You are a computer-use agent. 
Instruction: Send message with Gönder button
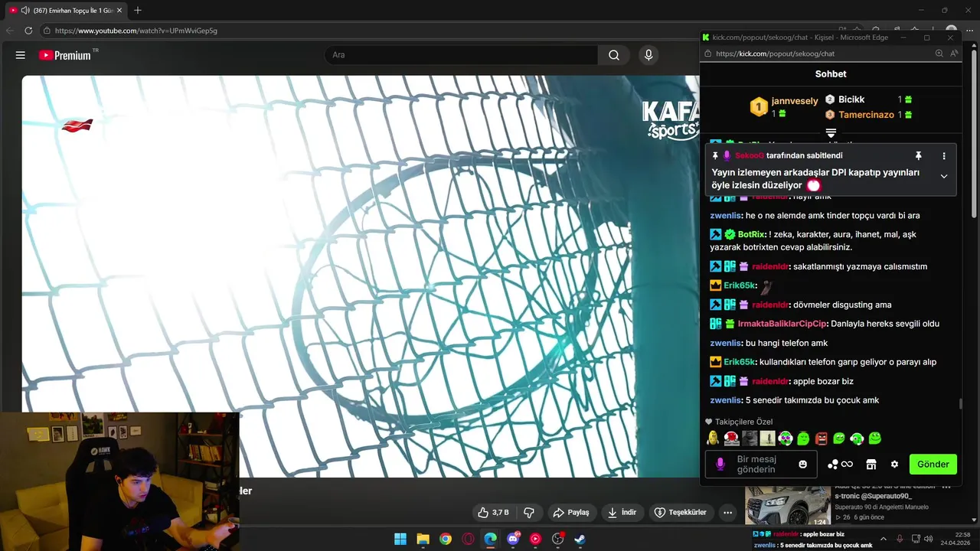pyautogui.click(x=933, y=464)
